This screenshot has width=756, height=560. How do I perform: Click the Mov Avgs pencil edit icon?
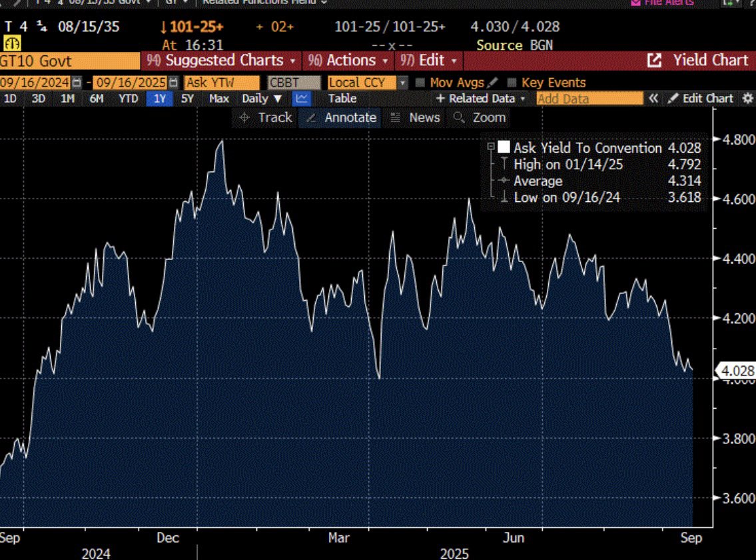[x=492, y=83]
